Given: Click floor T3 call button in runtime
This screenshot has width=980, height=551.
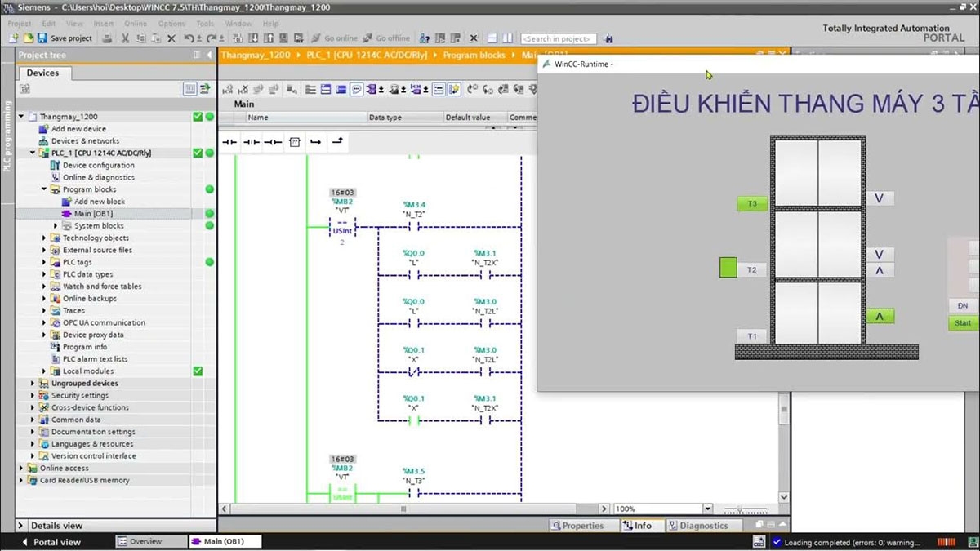Looking at the screenshot, I should pos(752,203).
